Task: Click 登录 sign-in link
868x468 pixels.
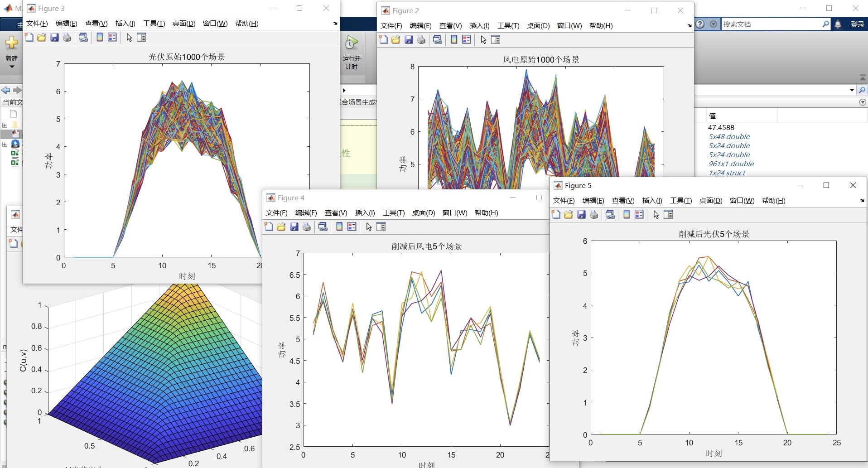Action: [x=857, y=24]
